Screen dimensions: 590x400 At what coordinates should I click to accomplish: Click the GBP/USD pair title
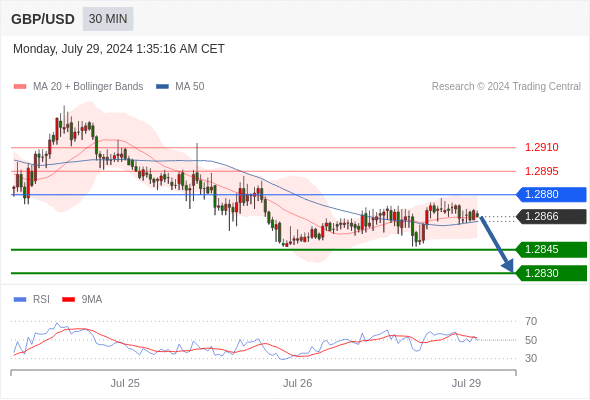click(x=43, y=19)
